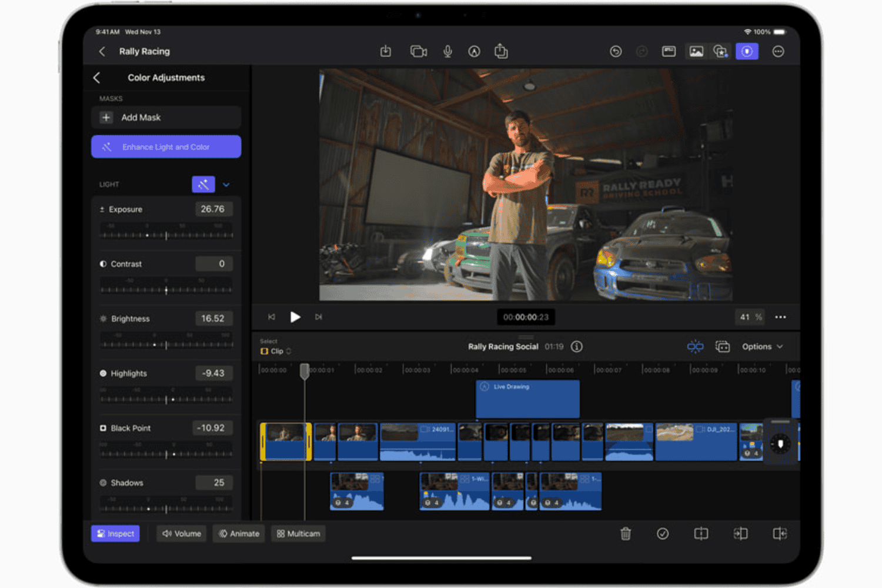Image resolution: width=882 pixels, height=588 pixels.
Task: Open the media import icon
Action: 386,51
